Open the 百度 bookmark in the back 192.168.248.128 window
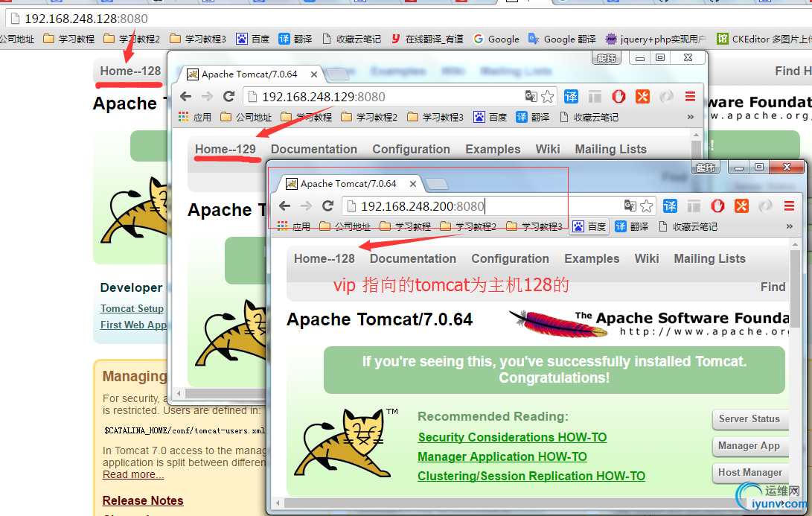The height and width of the screenshot is (516, 812). pos(253,39)
